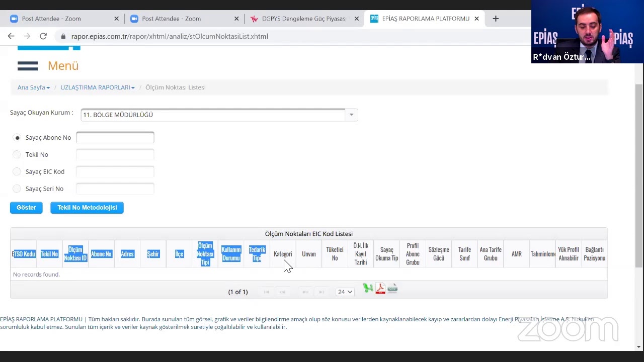The height and width of the screenshot is (362, 644).
Task: Sort by the Kategori column header
Action: [x=283, y=254]
